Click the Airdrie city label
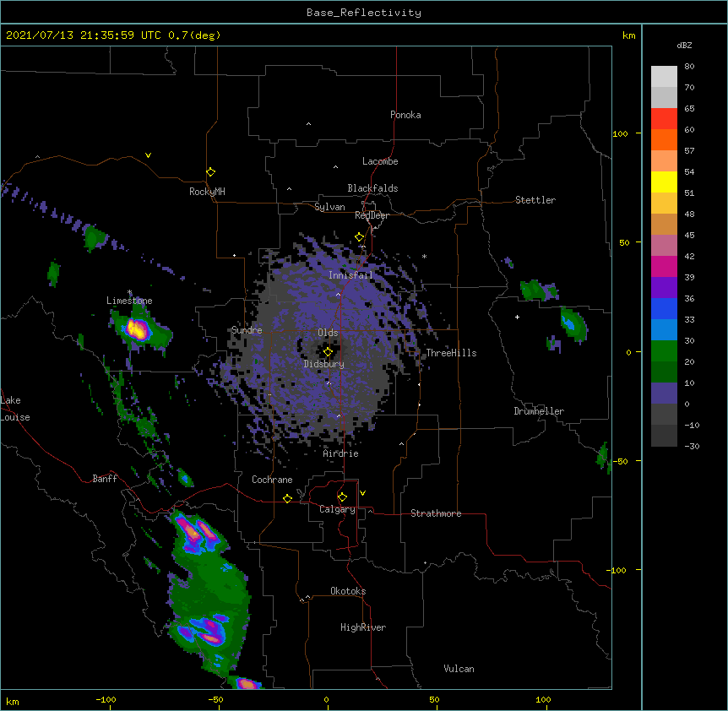728x711 pixels. [x=341, y=453]
